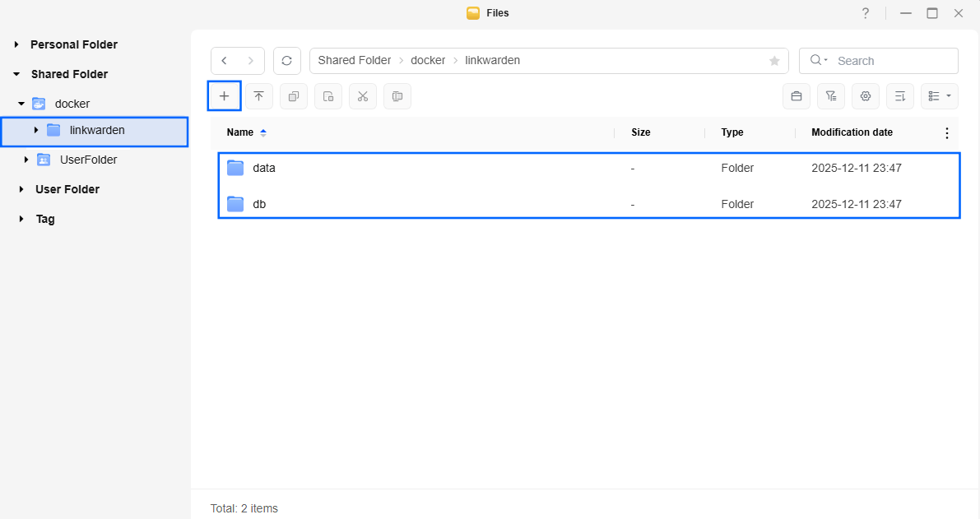This screenshot has height=519, width=980.
Task: Open the sort order options icon
Action: (x=899, y=96)
